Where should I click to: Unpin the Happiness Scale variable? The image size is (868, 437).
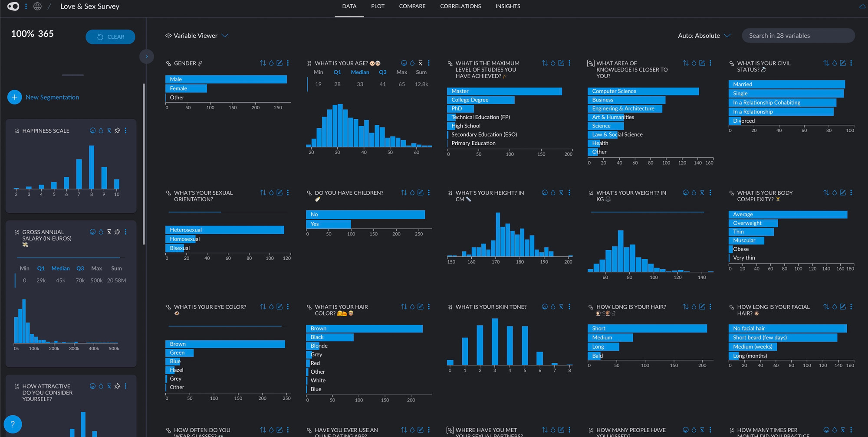click(117, 130)
